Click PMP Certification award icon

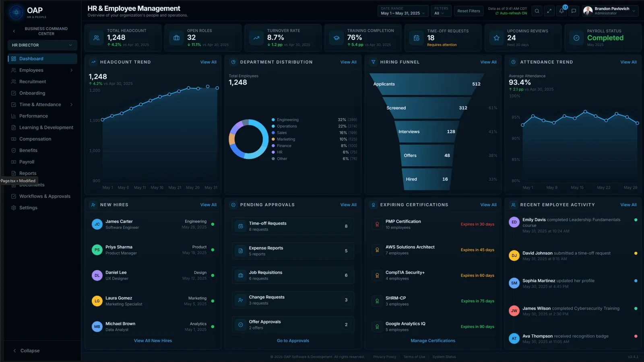click(377, 224)
